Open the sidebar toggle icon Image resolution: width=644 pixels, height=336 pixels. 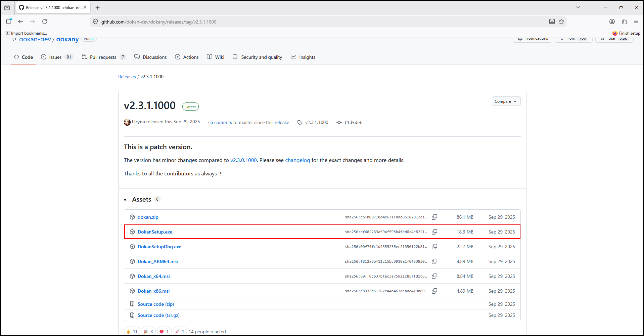click(x=9, y=22)
